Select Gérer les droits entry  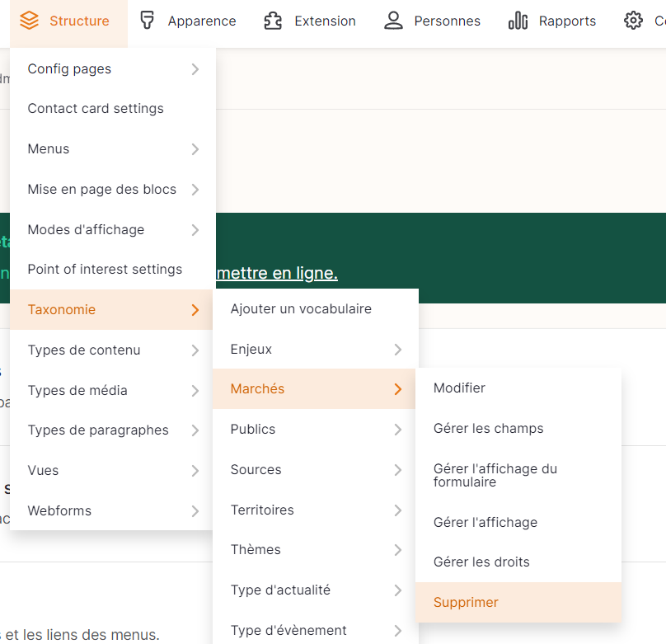[x=481, y=562]
